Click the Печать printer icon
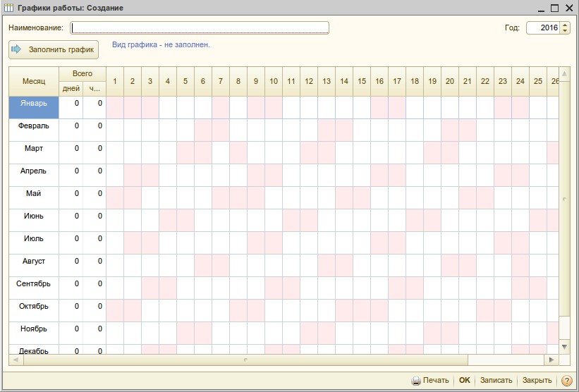 coord(416,381)
